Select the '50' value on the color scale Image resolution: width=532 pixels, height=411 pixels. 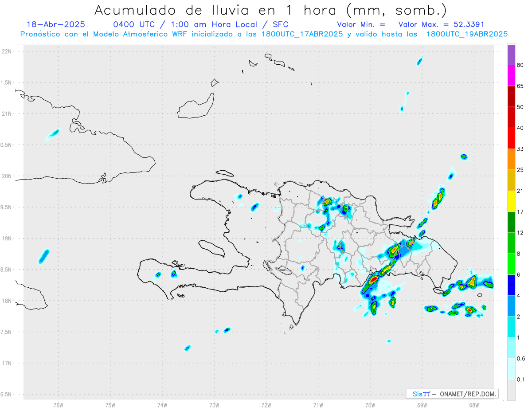coord(520,107)
